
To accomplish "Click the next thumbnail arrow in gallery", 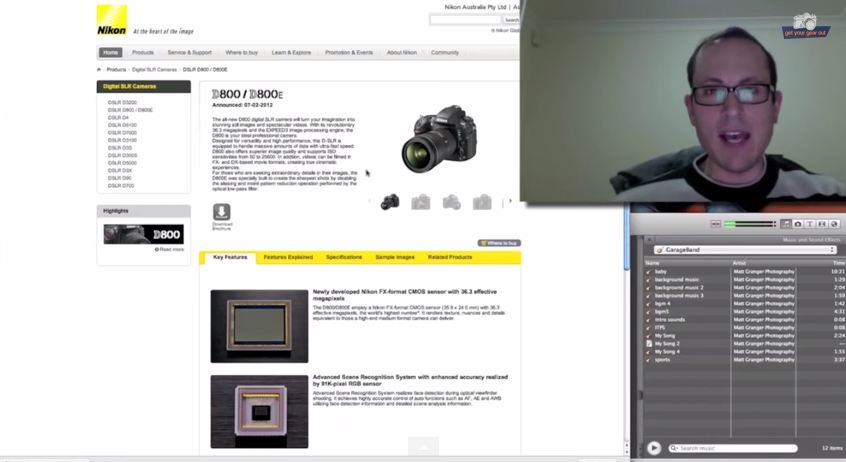I will (510, 201).
